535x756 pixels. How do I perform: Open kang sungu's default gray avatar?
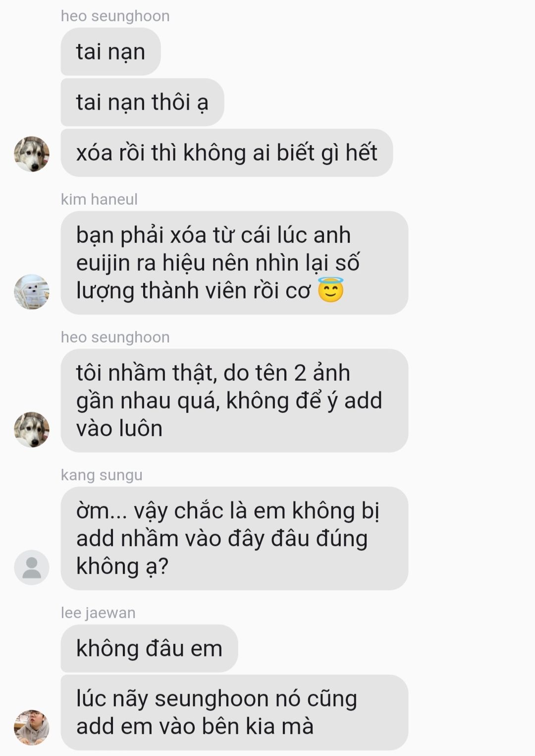(x=32, y=568)
